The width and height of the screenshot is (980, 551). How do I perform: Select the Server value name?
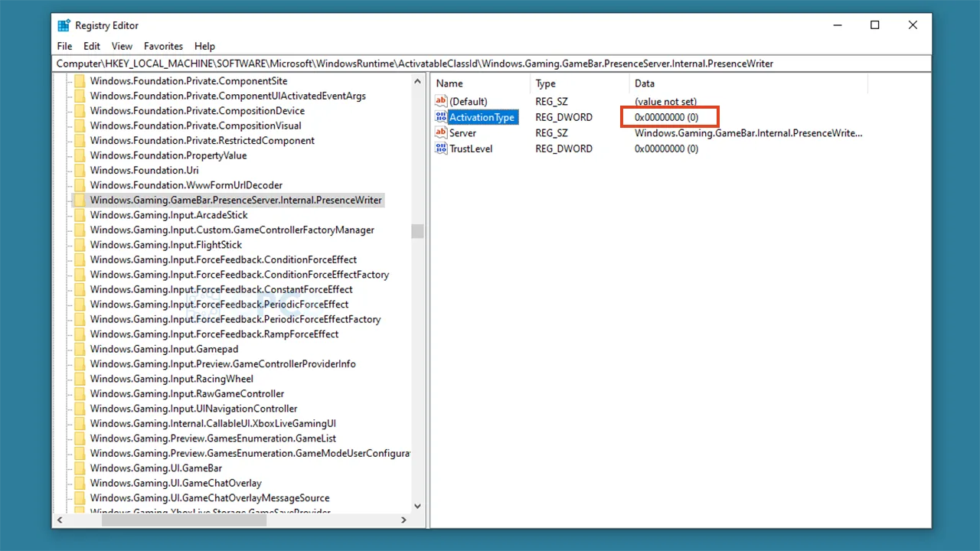(x=462, y=133)
